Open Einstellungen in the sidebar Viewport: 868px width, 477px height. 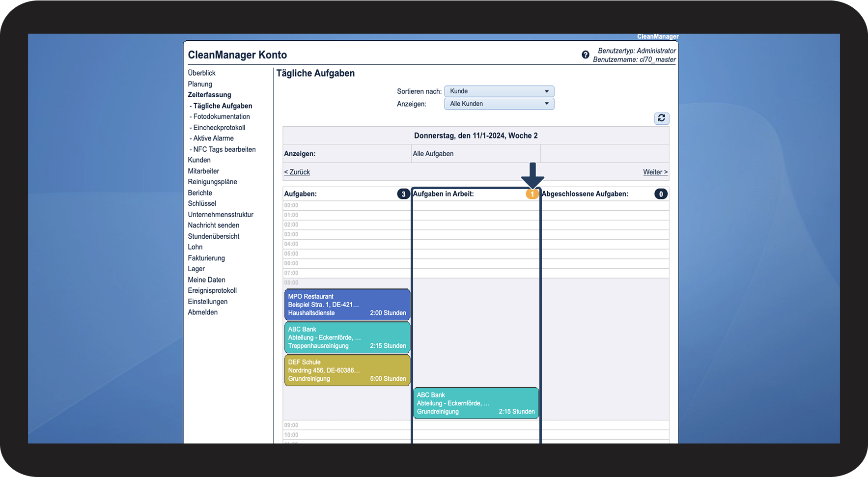(x=207, y=301)
